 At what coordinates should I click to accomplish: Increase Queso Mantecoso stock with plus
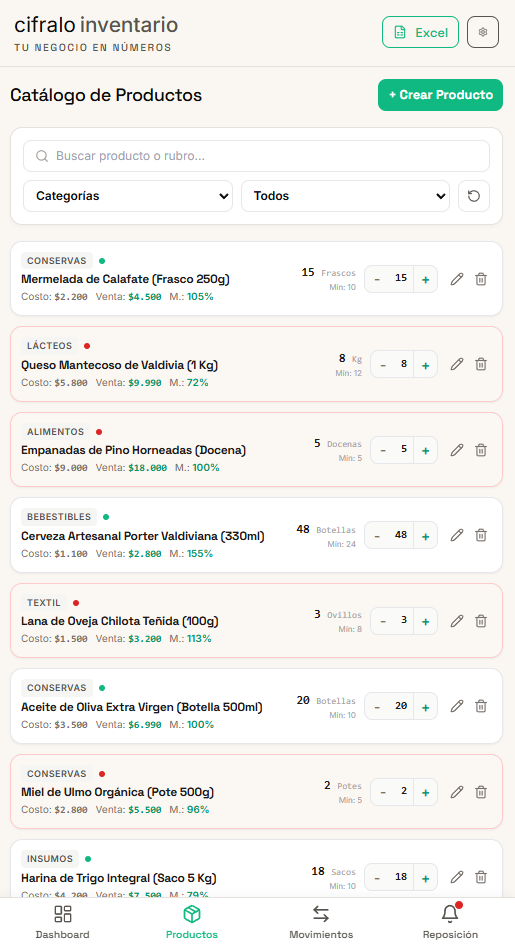point(426,365)
